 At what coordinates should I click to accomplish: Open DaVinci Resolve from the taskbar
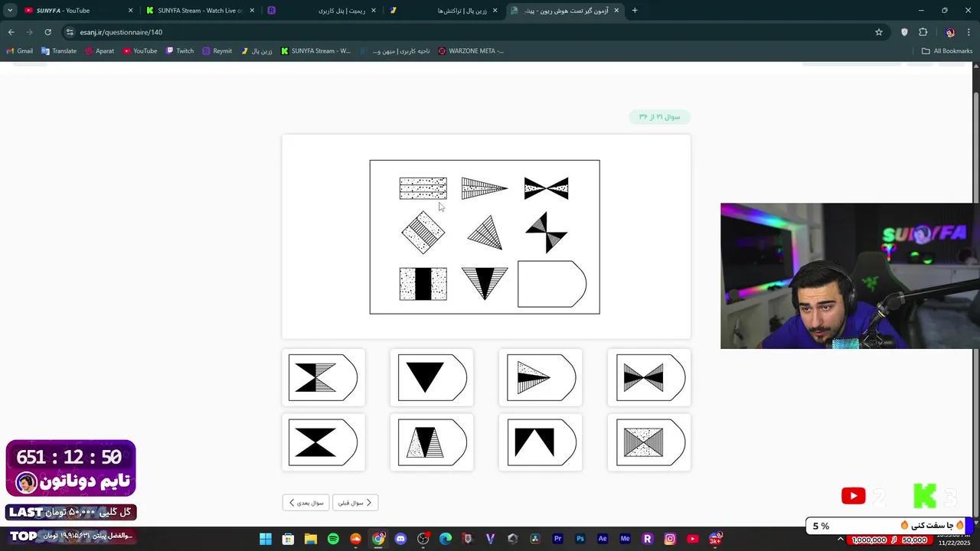[x=535, y=539]
